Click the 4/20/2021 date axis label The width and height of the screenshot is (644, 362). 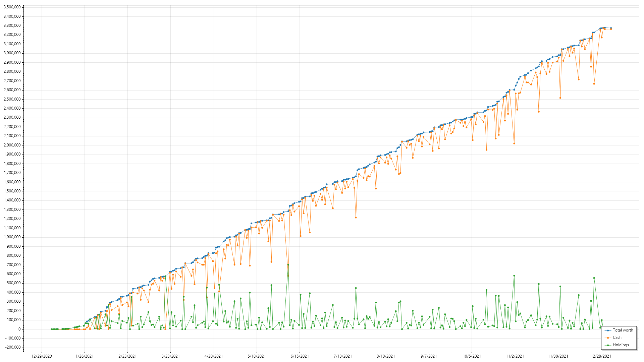tap(214, 356)
